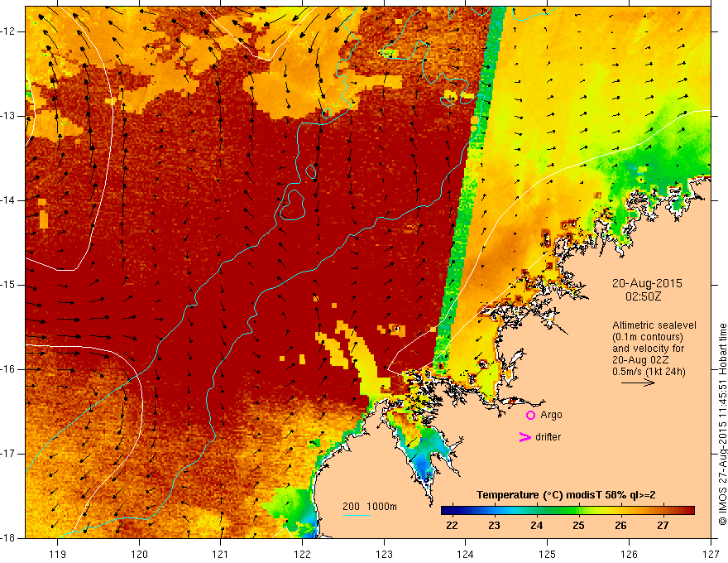Click the longitude axis label '124'
Viewport: 728px width, 563px height.
tap(465, 554)
